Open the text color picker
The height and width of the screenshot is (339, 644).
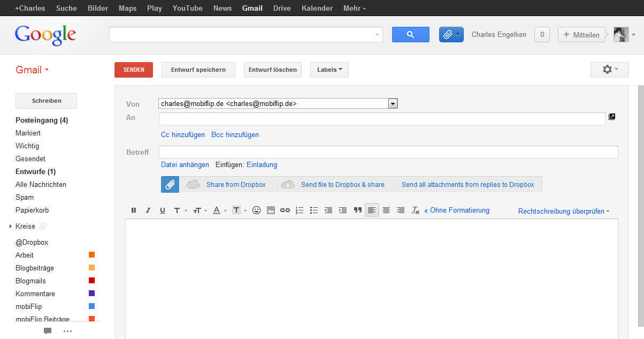point(219,210)
